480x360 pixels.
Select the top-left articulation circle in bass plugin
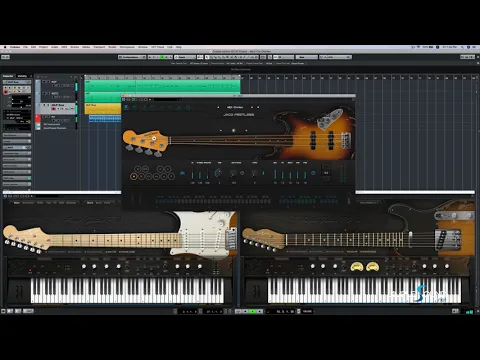[137, 169]
